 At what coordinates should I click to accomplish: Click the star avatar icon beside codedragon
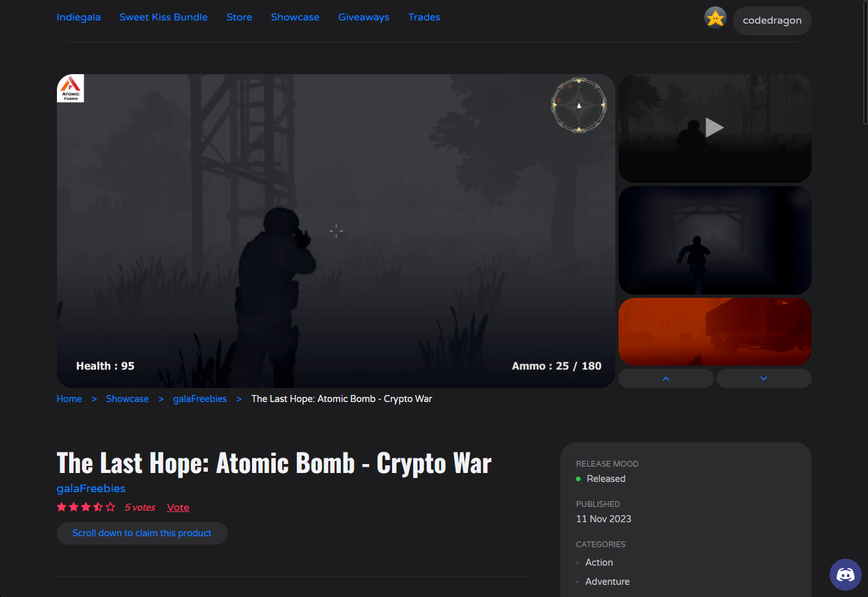click(x=715, y=18)
